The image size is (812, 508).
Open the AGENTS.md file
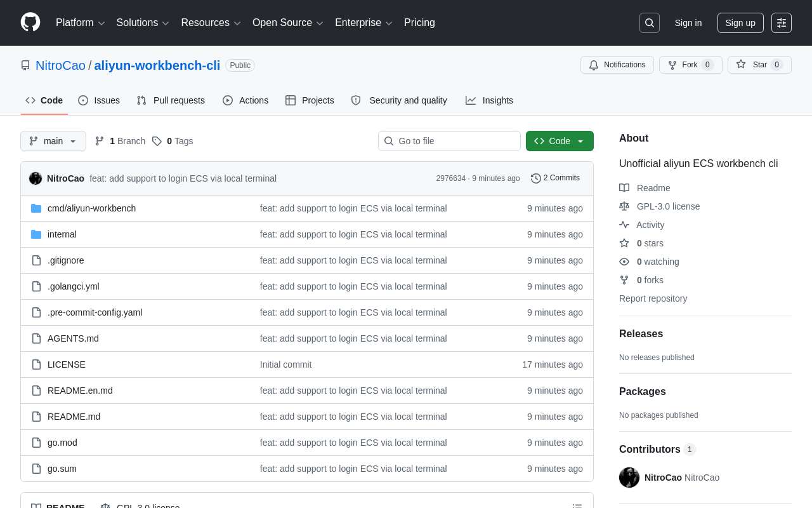73,338
